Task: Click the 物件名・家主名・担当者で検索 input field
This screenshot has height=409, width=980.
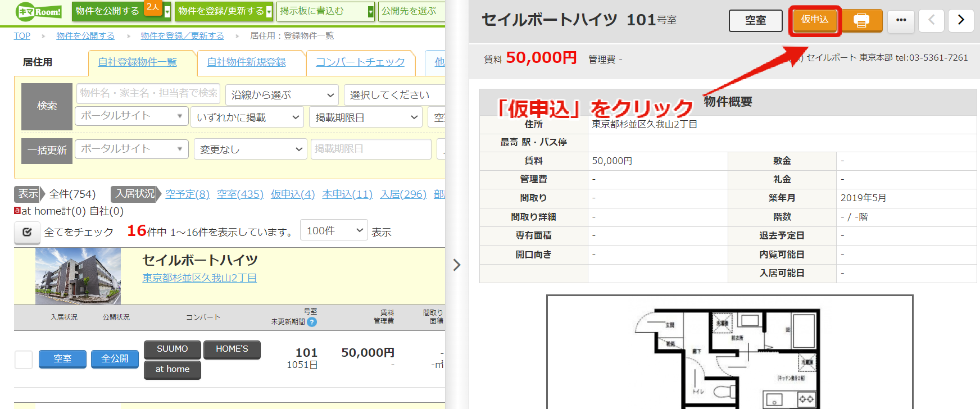Action: [149, 93]
